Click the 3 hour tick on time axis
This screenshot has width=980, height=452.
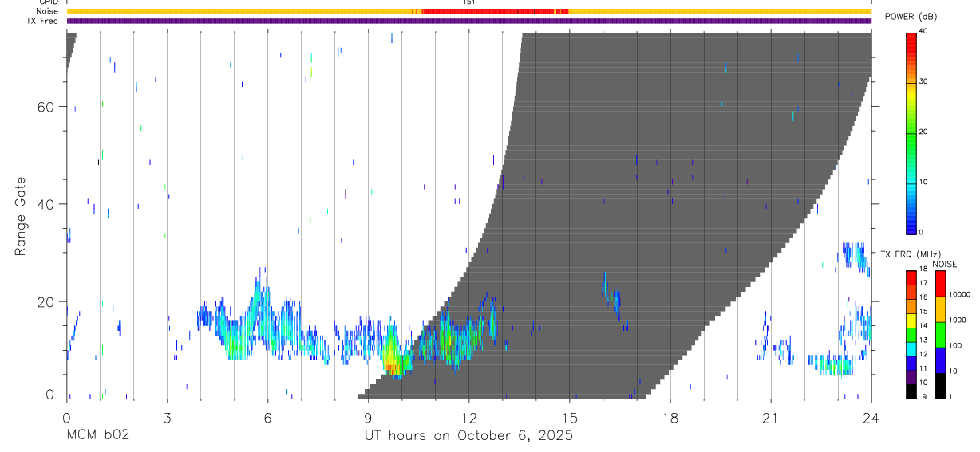[x=167, y=418]
